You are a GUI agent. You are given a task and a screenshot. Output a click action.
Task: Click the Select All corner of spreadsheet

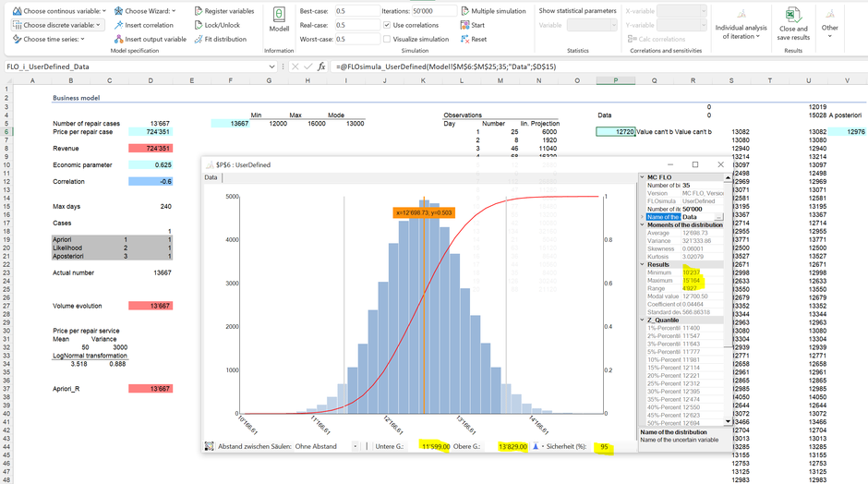(6, 81)
